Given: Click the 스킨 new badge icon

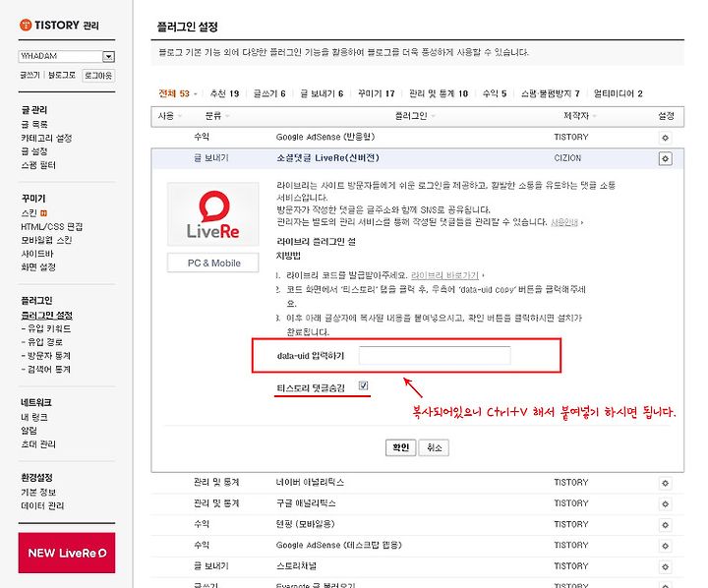Looking at the screenshot, I should 44,213.
